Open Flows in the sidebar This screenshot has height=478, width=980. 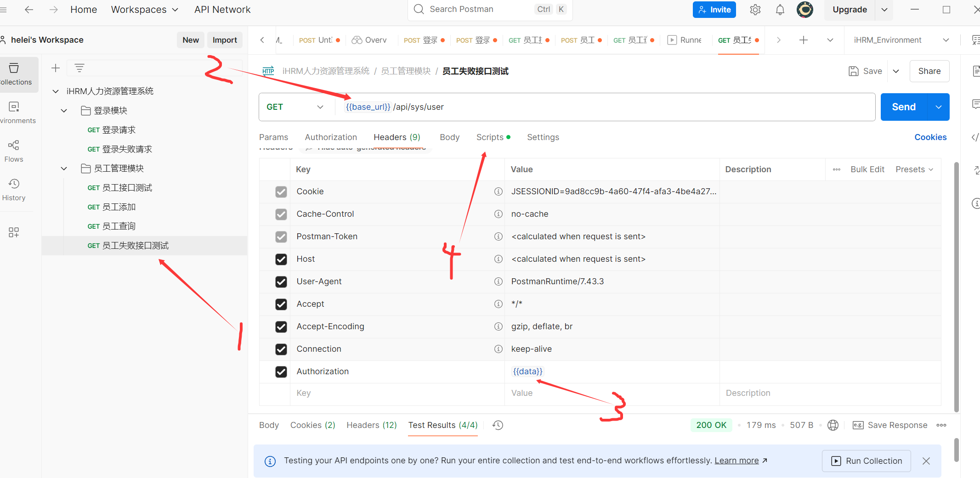tap(14, 152)
